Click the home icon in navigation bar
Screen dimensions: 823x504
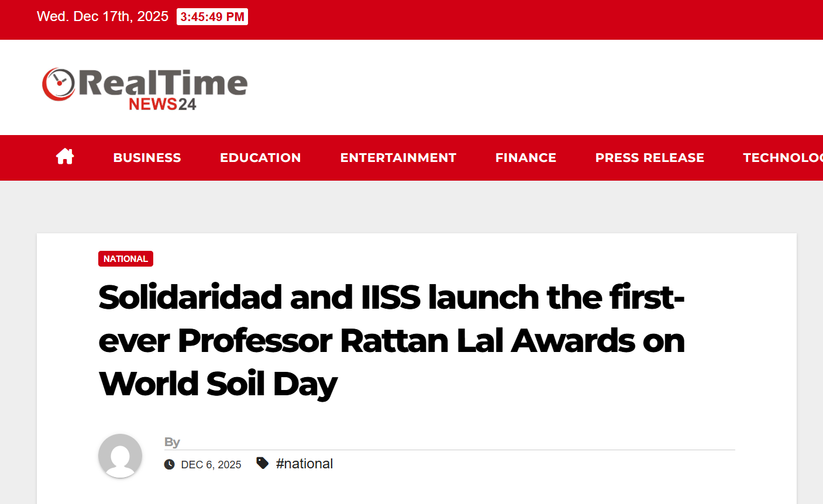click(x=64, y=156)
